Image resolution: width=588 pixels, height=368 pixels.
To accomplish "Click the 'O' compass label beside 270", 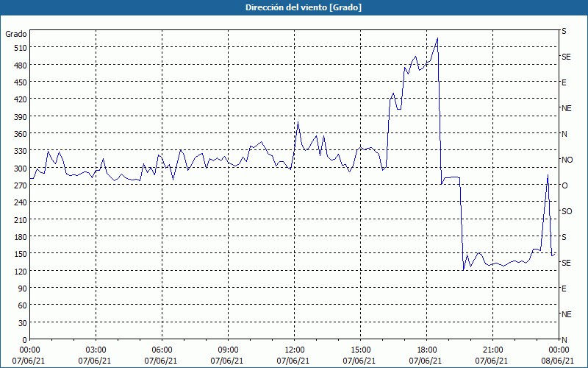I will click(564, 185).
